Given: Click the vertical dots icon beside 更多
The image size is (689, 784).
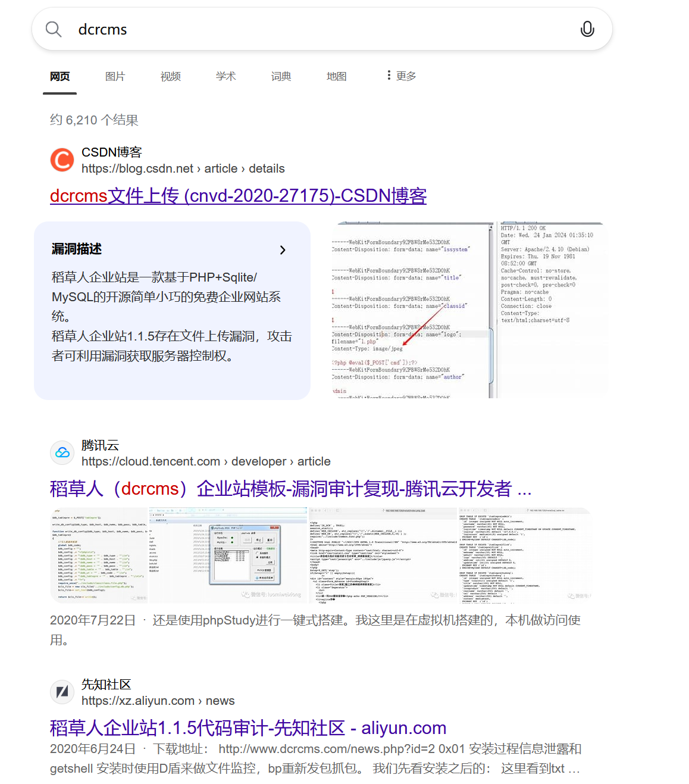Looking at the screenshot, I should [388, 75].
